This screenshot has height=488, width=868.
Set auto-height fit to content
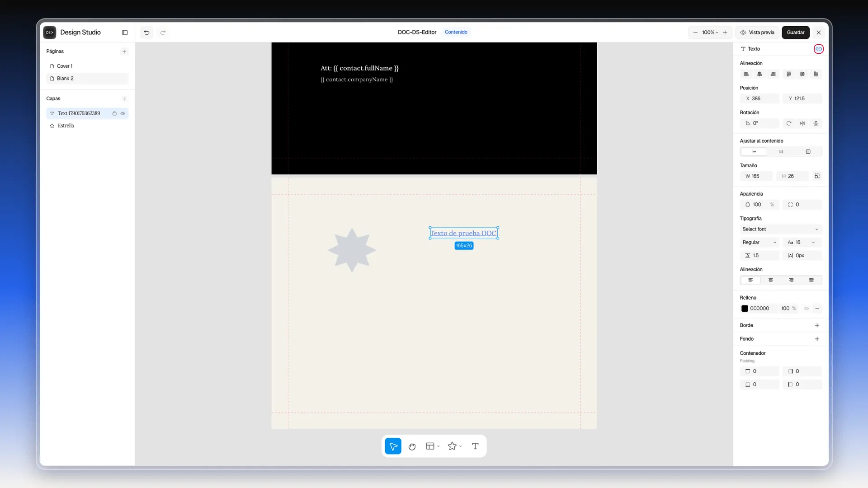(x=781, y=152)
